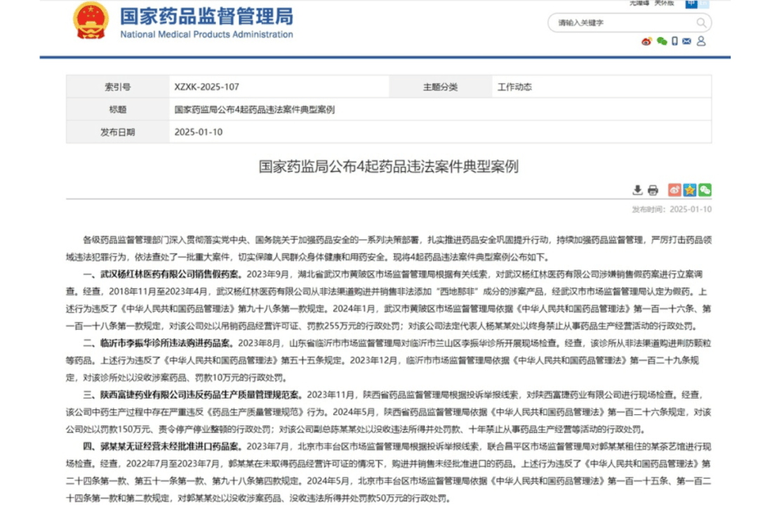
Task: Click bold heading 郭某某无证经营未经批准进口药品案
Action: tap(169, 446)
